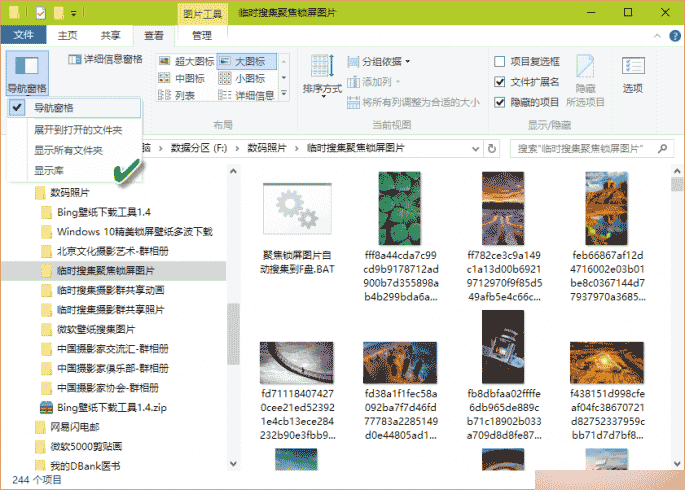This screenshot has width=685, height=490.
Task: Switch to the 共享 tab
Action: [x=110, y=35]
